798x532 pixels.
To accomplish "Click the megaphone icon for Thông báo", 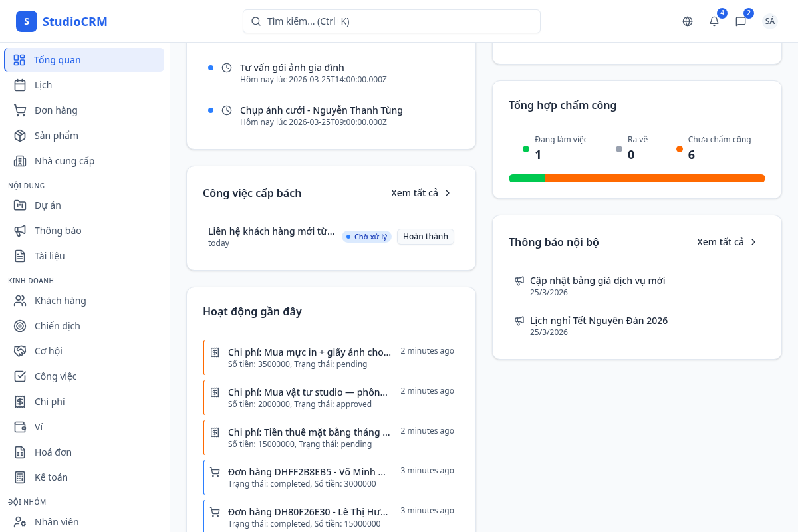I will point(20,231).
